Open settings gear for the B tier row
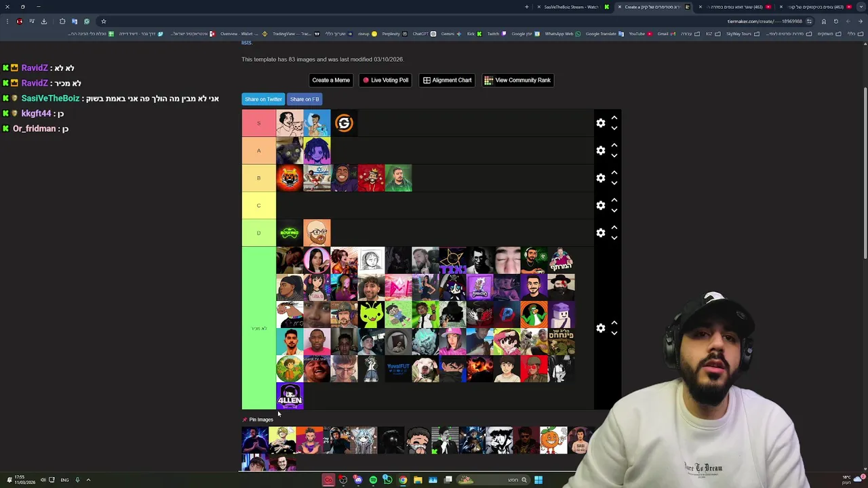Image resolution: width=868 pixels, height=488 pixels. (x=600, y=178)
